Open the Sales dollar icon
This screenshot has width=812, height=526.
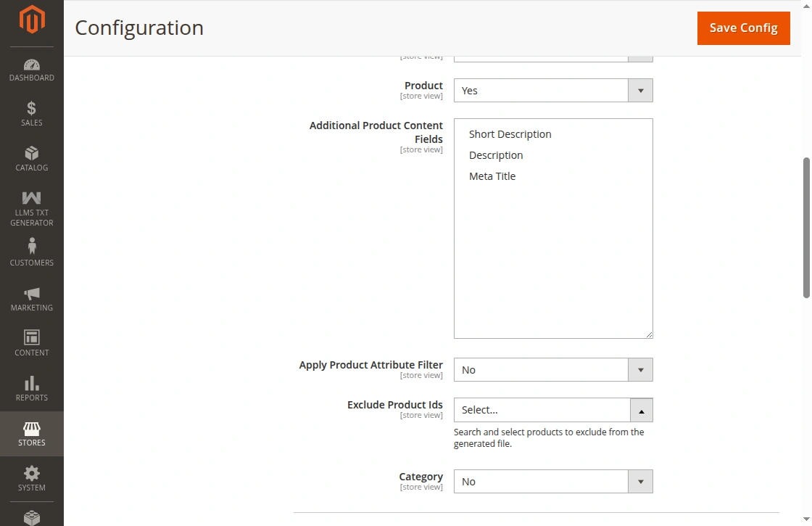tap(32, 108)
